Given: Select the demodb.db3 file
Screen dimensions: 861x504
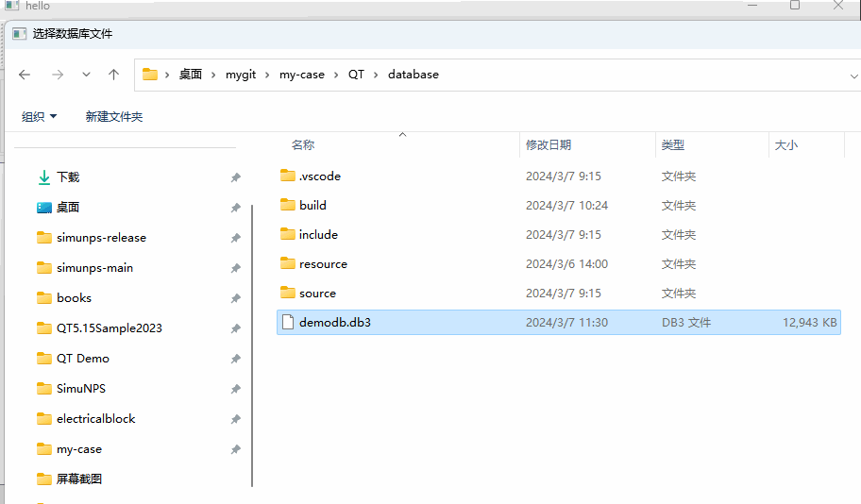Looking at the screenshot, I should [x=559, y=322].
